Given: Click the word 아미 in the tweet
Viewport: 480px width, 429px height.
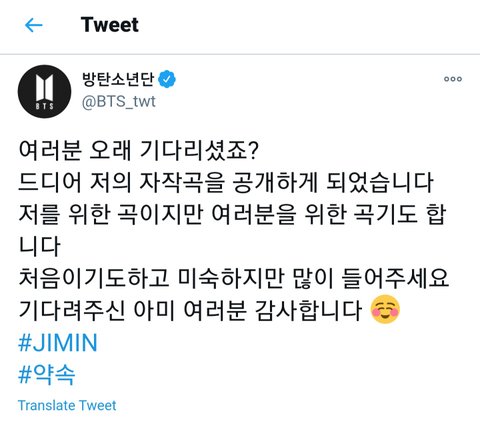Looking at the screenshot, I should coord(154,310).
